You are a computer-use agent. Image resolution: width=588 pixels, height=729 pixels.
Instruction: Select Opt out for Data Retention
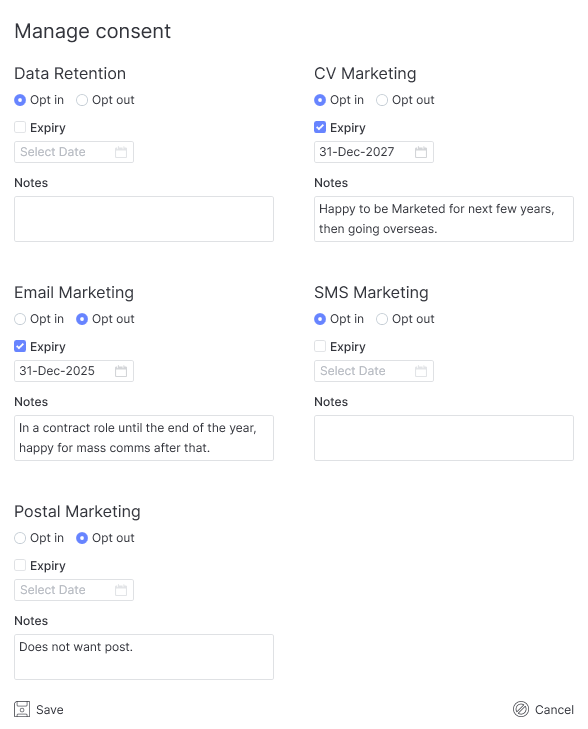coord(82,100)
